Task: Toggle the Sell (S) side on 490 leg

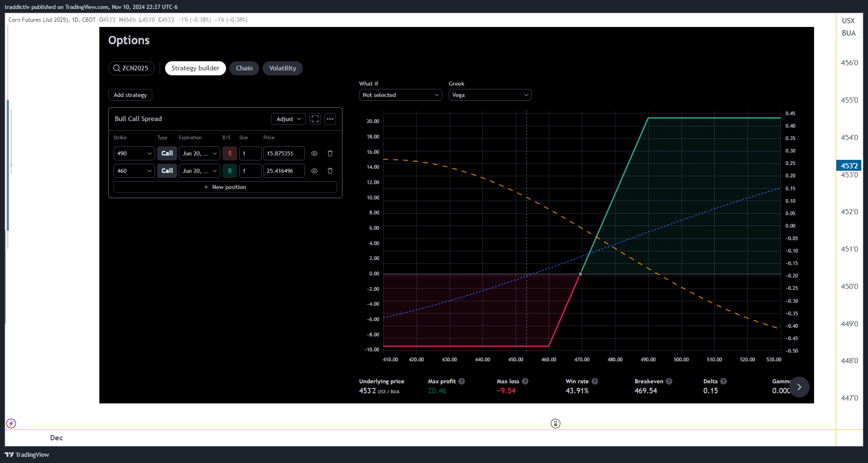Action: (x=230, y=154)
